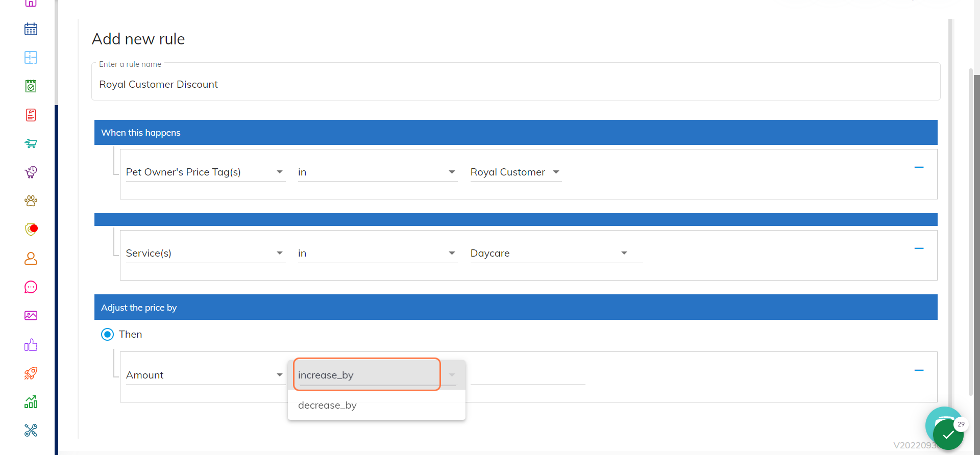Remove the Service(s) condition row
The image size is (980, 455).
(x=919, y=248)
